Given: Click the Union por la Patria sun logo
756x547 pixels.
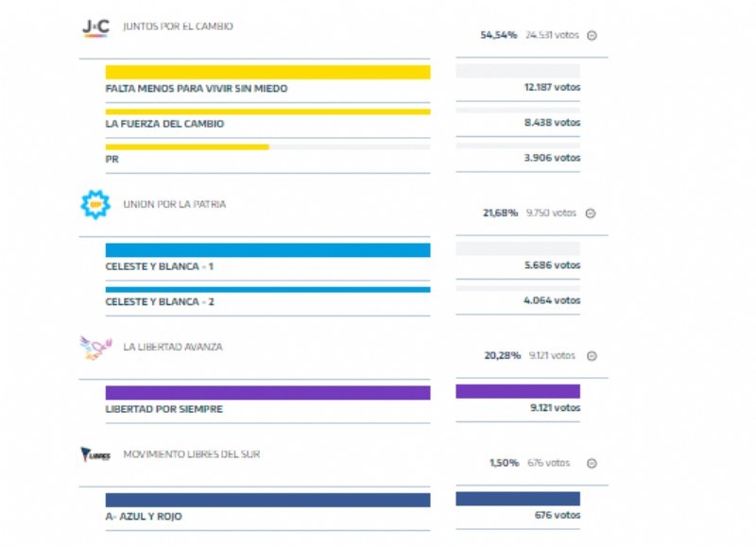Looking at the screenshot, I should point(95,204).
